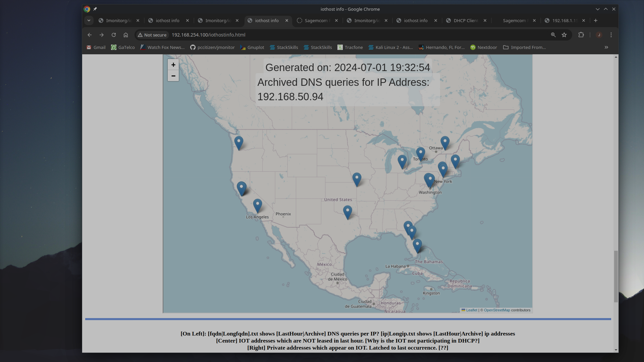The height and width of the screenshot is (362, 644).
Task: Open the page zoom magnifier icon
Action: pyautogui.click(x=553, y=35)
